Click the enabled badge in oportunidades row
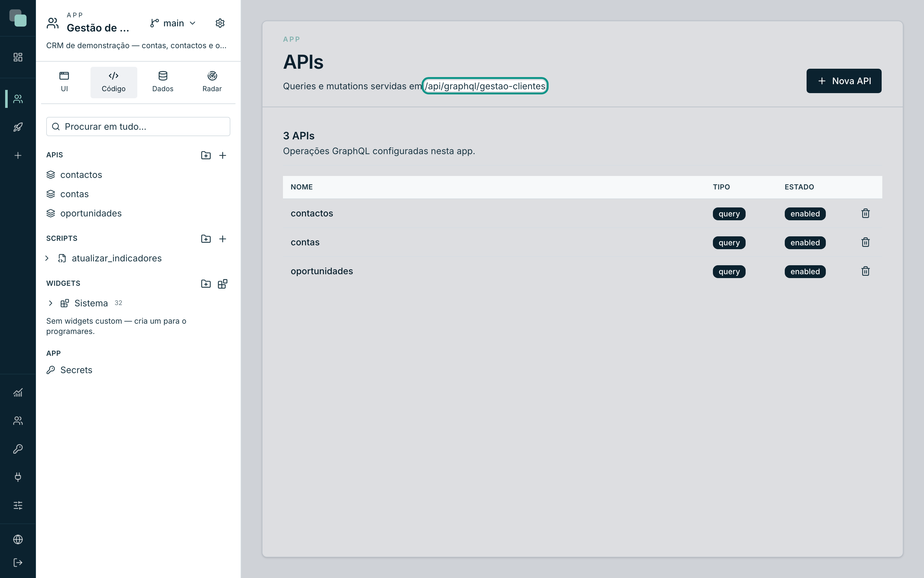Screen dimensions: 924x578 click(x=805, y=271)
